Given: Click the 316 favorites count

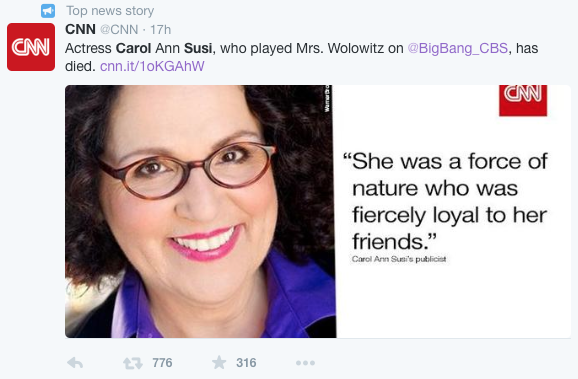Looking at the screenshot, I should [x=246, y=363].
